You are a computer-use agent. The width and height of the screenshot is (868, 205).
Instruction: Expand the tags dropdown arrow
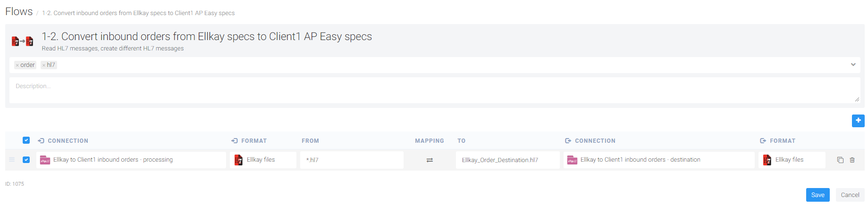pyautogui.click(x=853, y=65)
